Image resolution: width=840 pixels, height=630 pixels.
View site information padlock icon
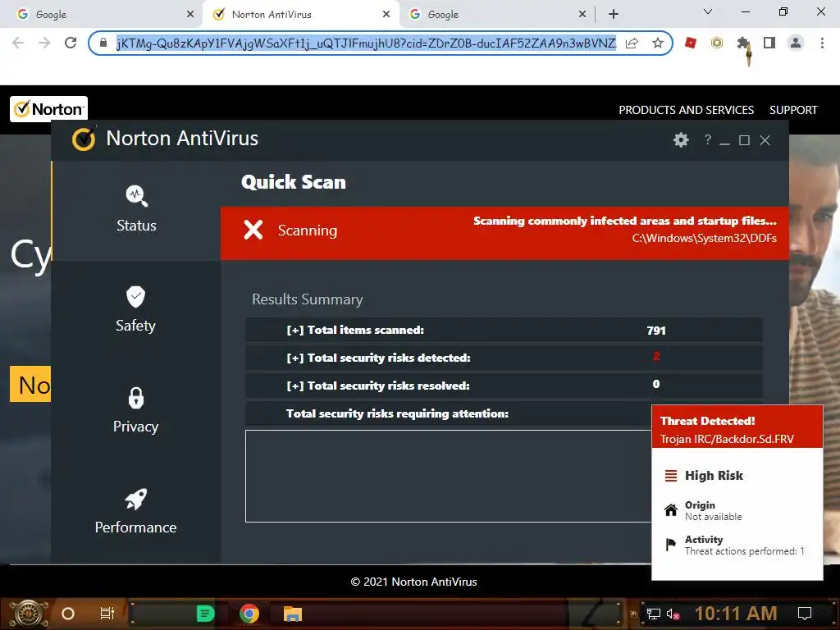point(103,43)
